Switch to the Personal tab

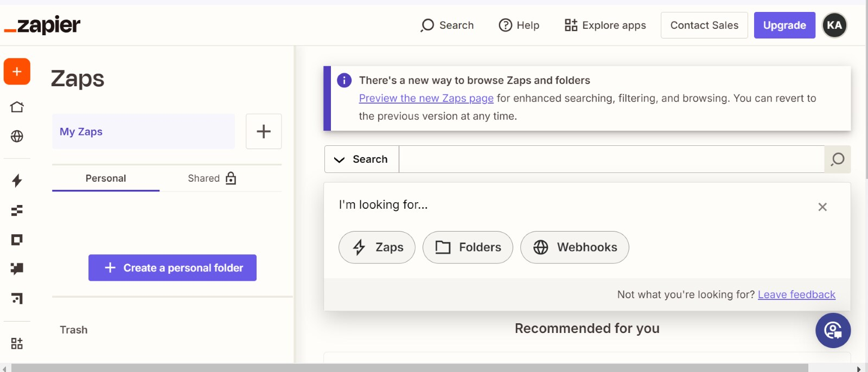pyautogui.click(x=106, y=178)
